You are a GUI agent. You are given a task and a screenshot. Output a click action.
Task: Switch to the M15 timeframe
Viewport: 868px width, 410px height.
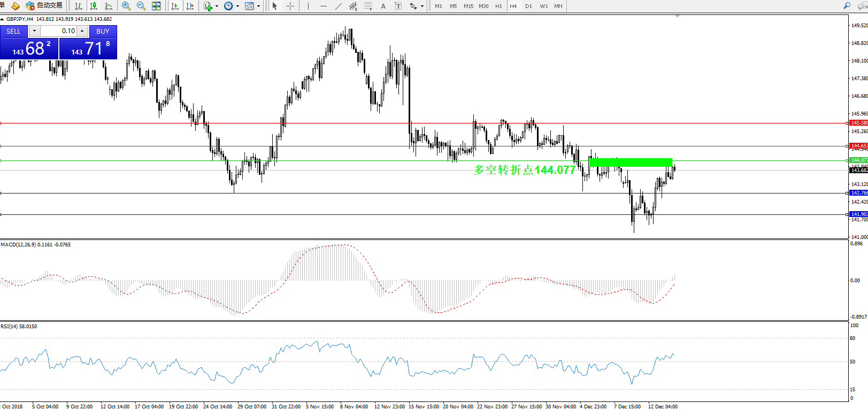click(x=468, y=6)
